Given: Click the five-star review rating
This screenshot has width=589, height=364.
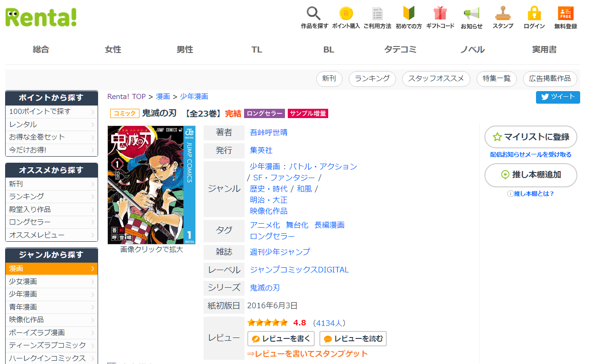Looking at the screenshot, I should pyautogui.click(x=267, y=323).
